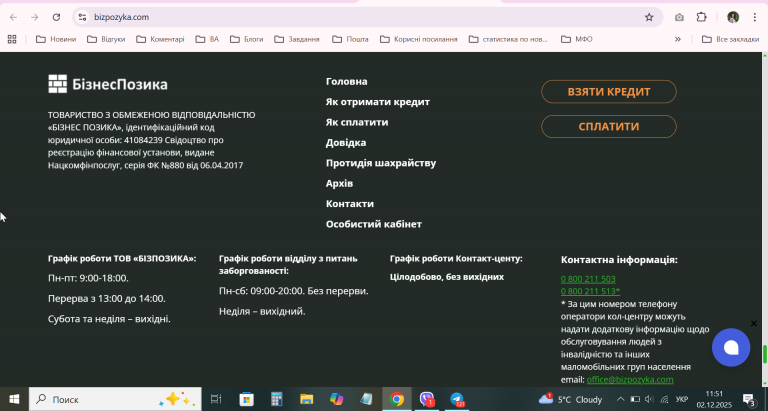Open МФО bookmark folder
Screen dimensions: 768x411
(x=577, y=39)
